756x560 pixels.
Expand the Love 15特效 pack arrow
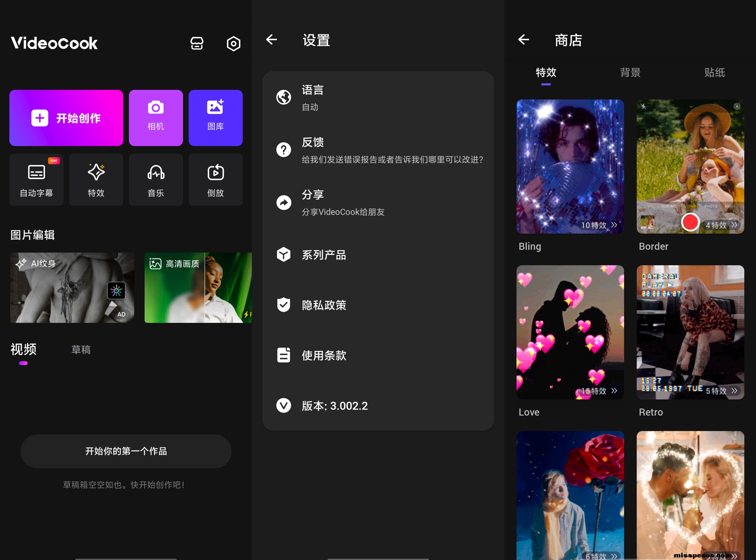point(614,391)
